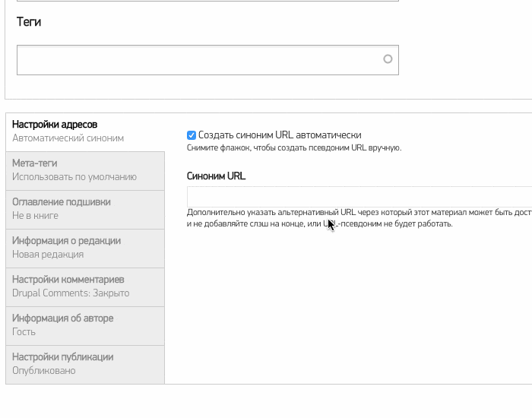Viewport: 532px width, 418px height.
Task: Open the "Настройки адресов" vertical tab
Action: pyautogui.click(x=85, y=132)
